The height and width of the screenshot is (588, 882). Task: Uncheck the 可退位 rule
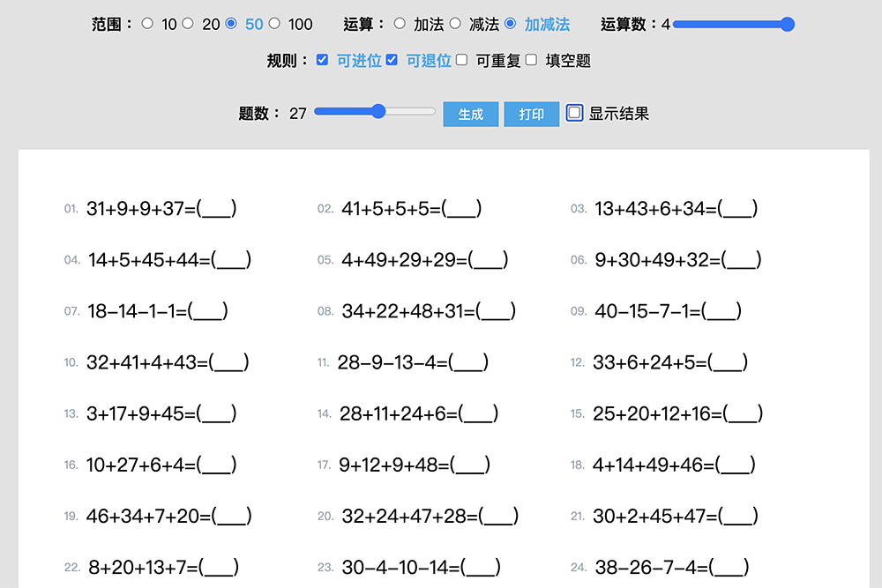(392, 60)
